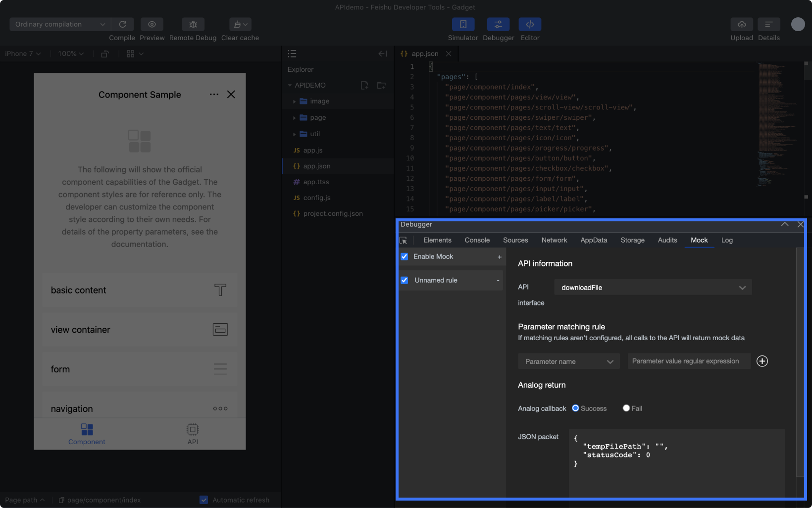Uncheck Enable Mock checkbox

coord(405,256)
